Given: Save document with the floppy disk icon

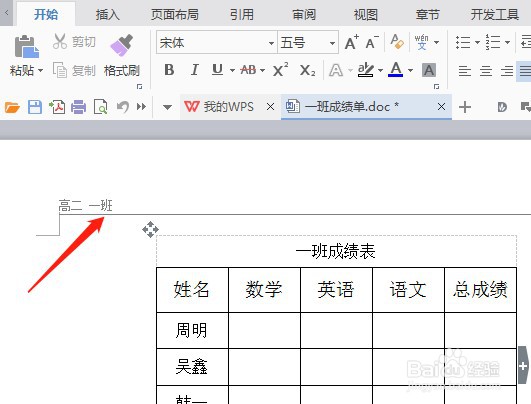Looking at the screenshot, I should [x=35, y=107].
